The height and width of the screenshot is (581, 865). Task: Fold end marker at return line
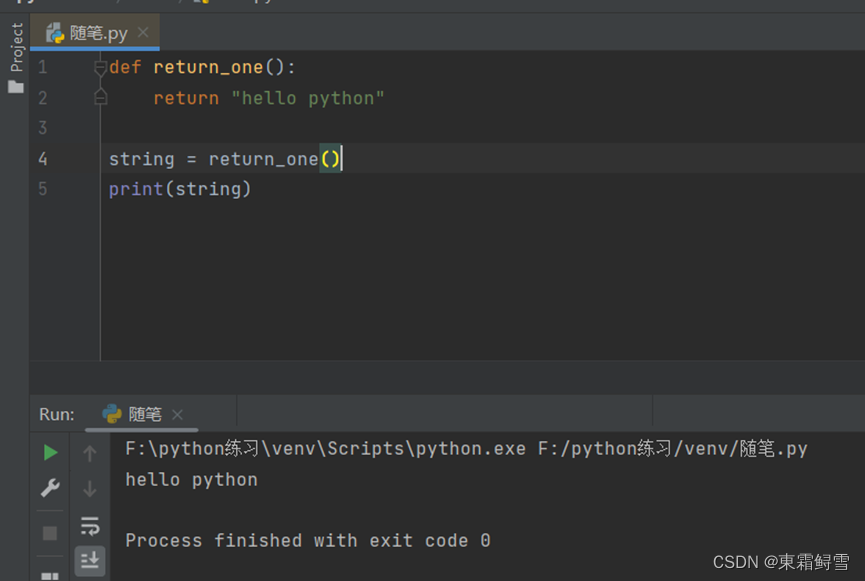(100, 98)
